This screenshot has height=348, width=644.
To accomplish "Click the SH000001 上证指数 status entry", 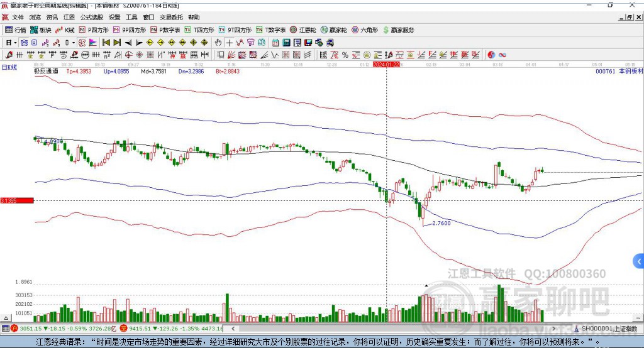I will pos(607,329).
